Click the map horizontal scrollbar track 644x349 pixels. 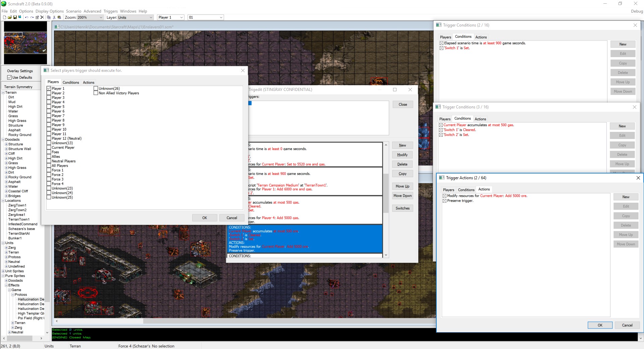pyautogui.click(x=268, y=321)
